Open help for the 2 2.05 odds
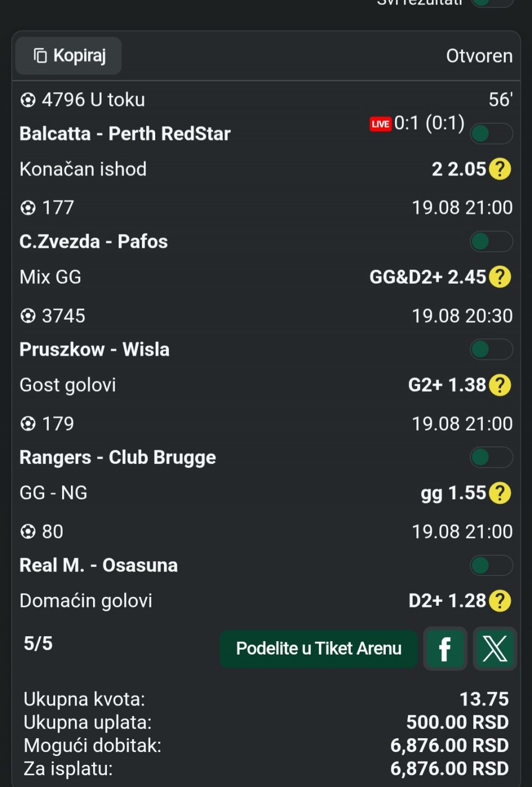 pyautogui.click(x=500, y=169)
